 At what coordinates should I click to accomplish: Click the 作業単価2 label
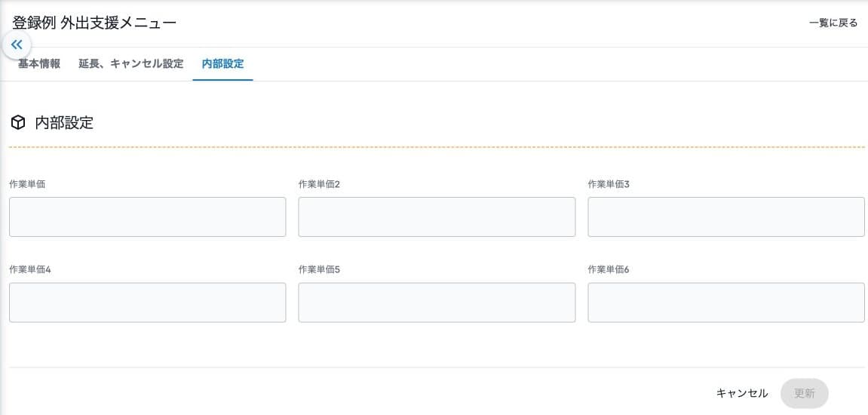point(319,184)
